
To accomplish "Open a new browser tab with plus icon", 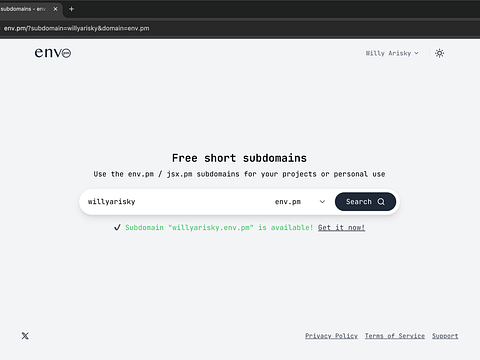I will (x=71, y=9).
